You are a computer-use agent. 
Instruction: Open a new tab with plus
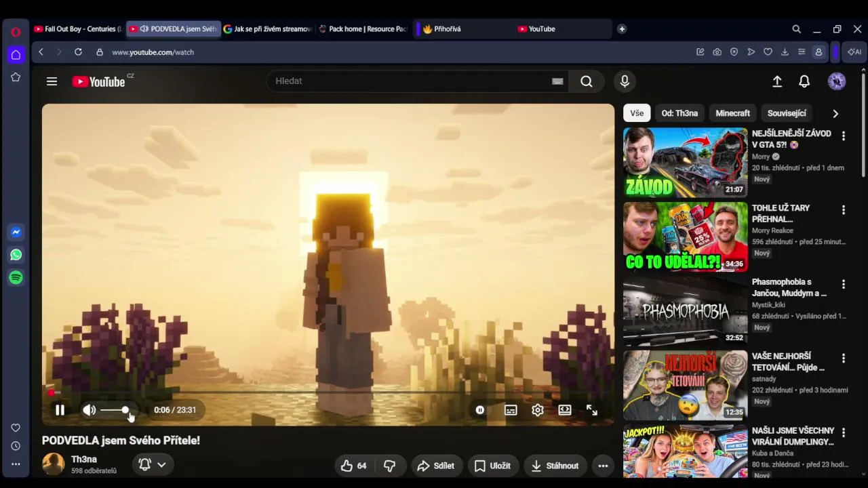[x=622, y=29]
